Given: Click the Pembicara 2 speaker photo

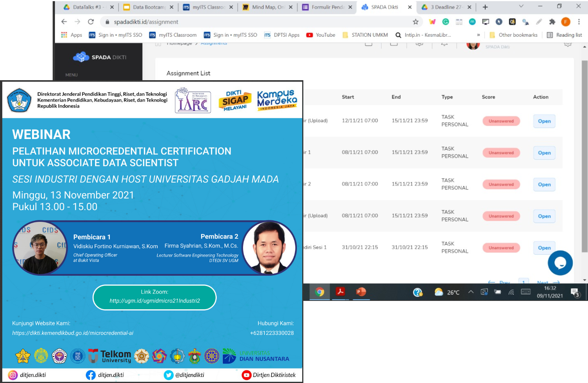Looking at the screenshot, I should coord(269,247).
